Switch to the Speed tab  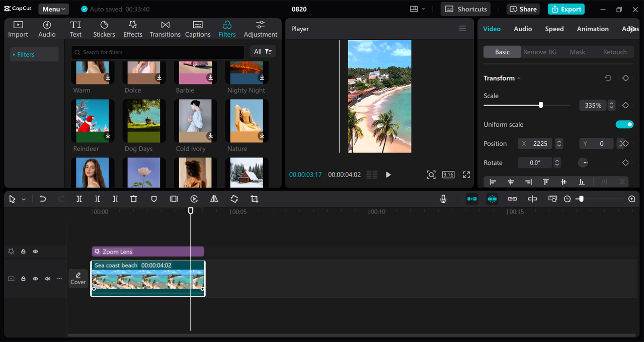point(554,29)
